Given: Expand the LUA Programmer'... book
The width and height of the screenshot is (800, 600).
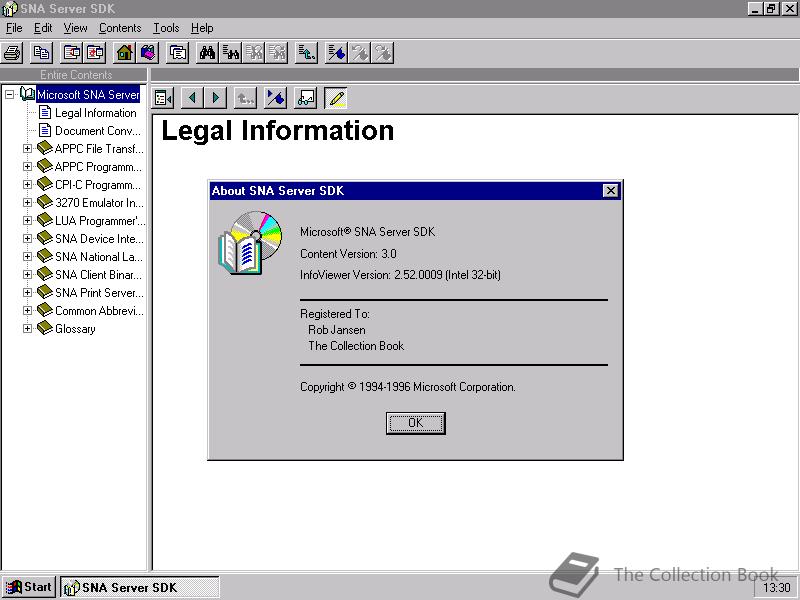Looking at the screenshot, I should point(28,220).
